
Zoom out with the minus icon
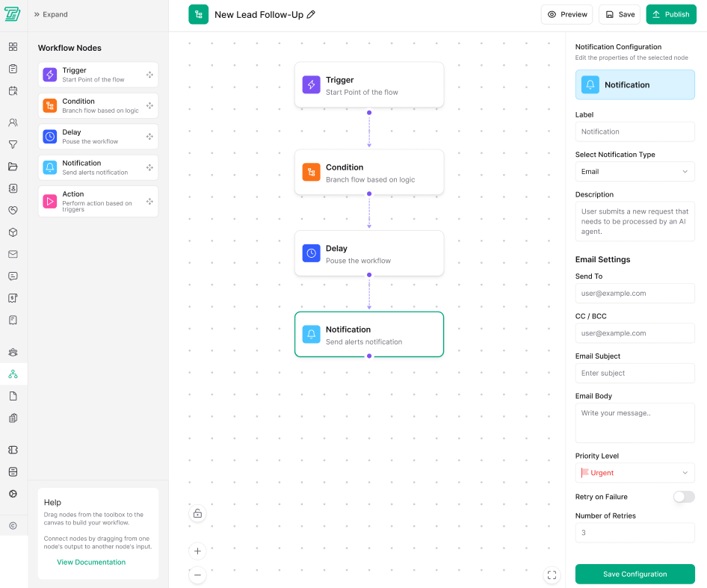pyautogui.click(x=197, y=575)
